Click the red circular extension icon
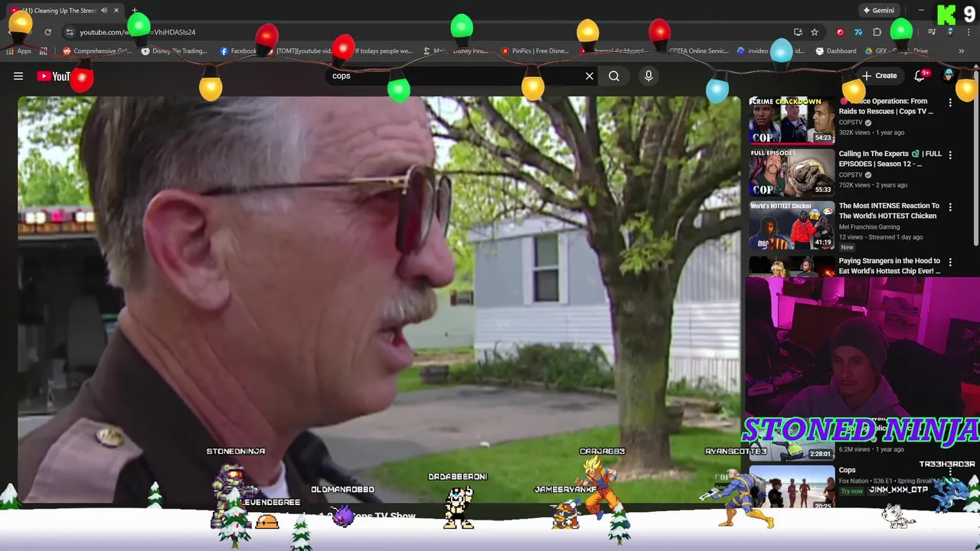Screen dimensions: 980x551 840,32
